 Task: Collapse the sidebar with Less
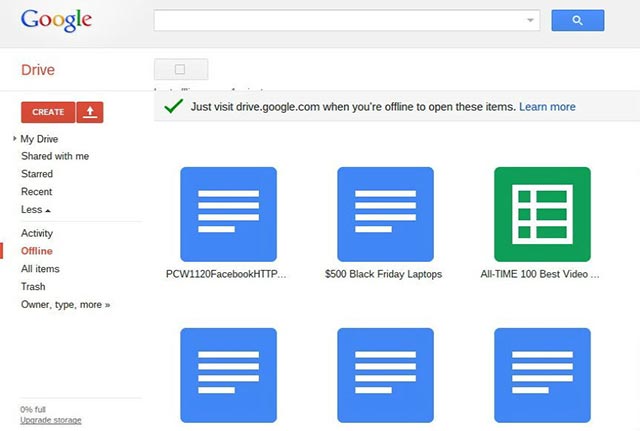(36, 210)
